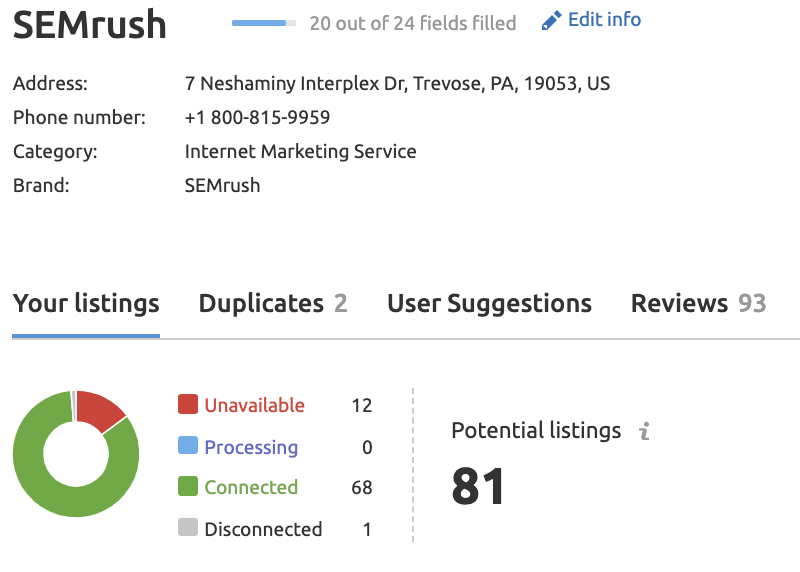The width and height of the screenshot is (800, 572).
Task: Click the listings donut chart
Action: 76,454
